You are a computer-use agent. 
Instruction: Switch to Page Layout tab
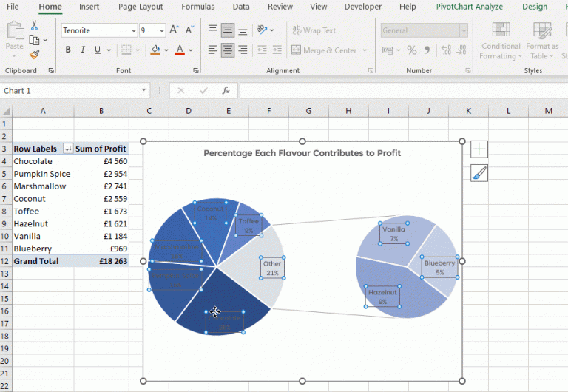141,7
